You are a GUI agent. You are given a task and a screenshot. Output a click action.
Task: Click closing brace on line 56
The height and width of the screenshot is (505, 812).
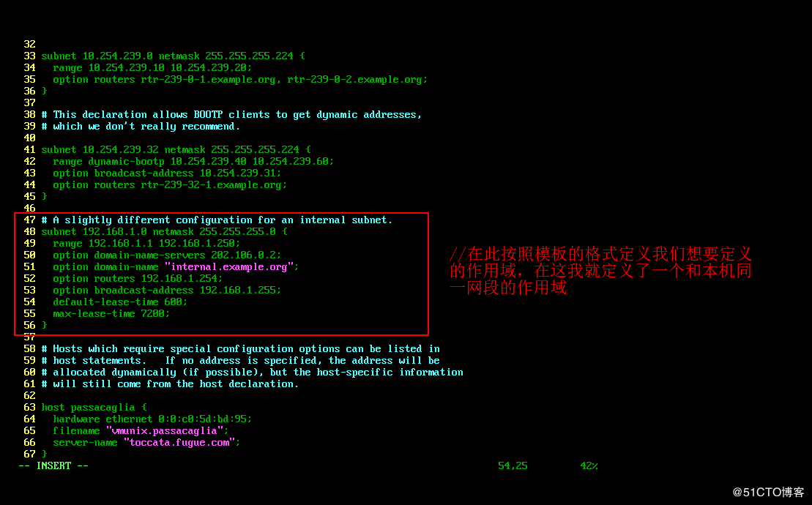(45, 326)
